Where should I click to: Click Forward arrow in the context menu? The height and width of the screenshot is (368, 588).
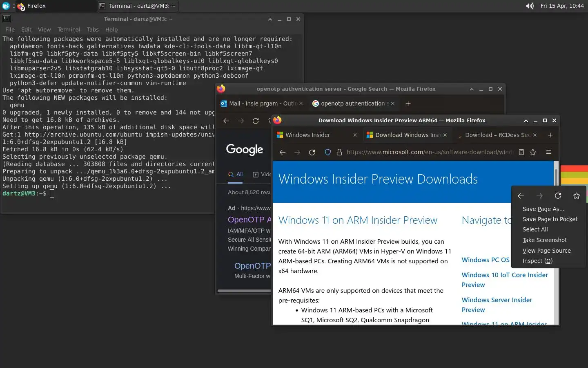coord(539,196)
